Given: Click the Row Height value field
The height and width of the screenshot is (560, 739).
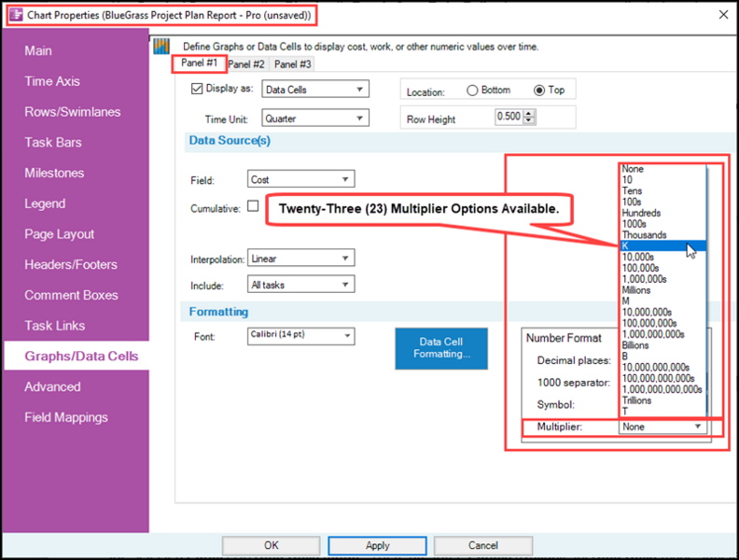Looking at the screenshot, I should click(x=509, y=117).
